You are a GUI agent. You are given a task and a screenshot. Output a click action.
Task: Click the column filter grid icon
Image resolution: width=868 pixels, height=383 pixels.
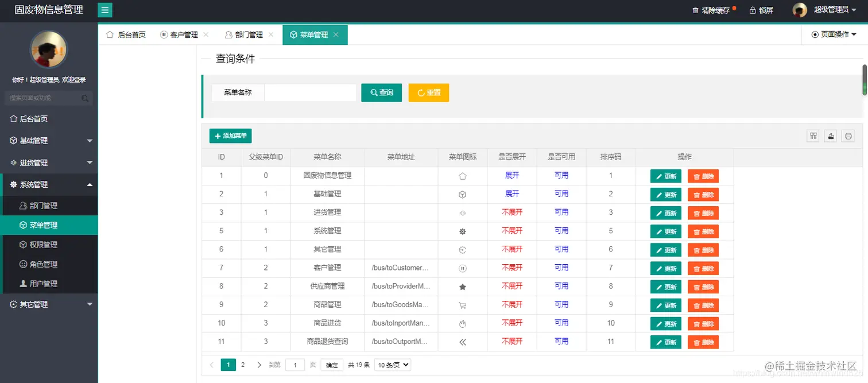(813, 136)
